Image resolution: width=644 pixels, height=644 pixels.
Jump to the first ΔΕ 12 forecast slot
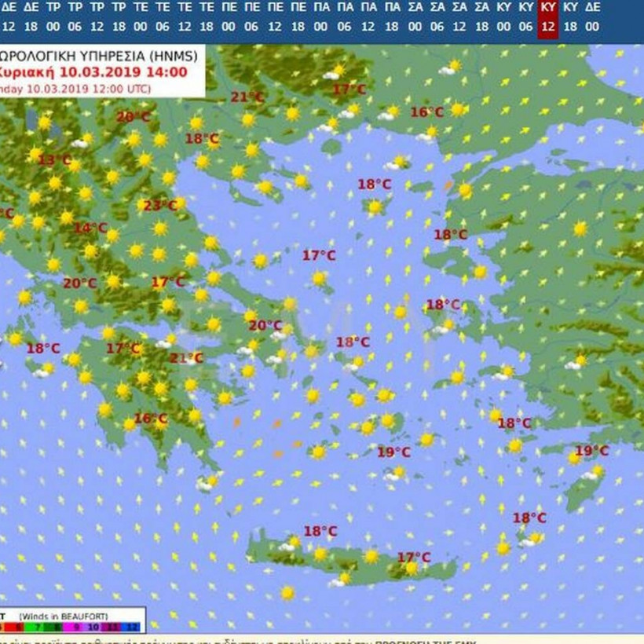tap(8, 17)
